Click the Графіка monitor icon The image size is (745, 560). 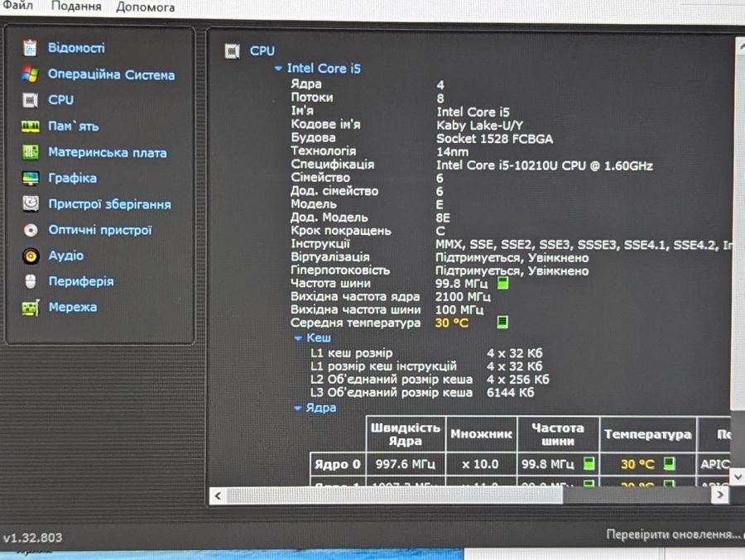point(31,178)
